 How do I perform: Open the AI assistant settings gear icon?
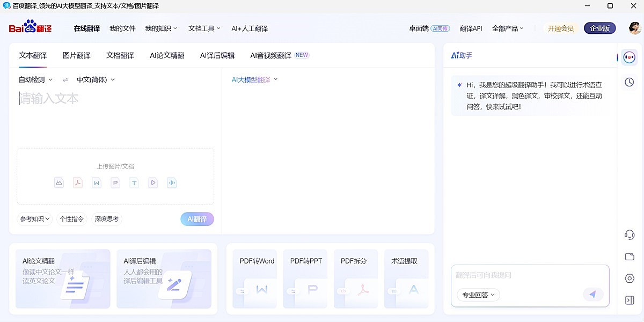tap(628, 278)
